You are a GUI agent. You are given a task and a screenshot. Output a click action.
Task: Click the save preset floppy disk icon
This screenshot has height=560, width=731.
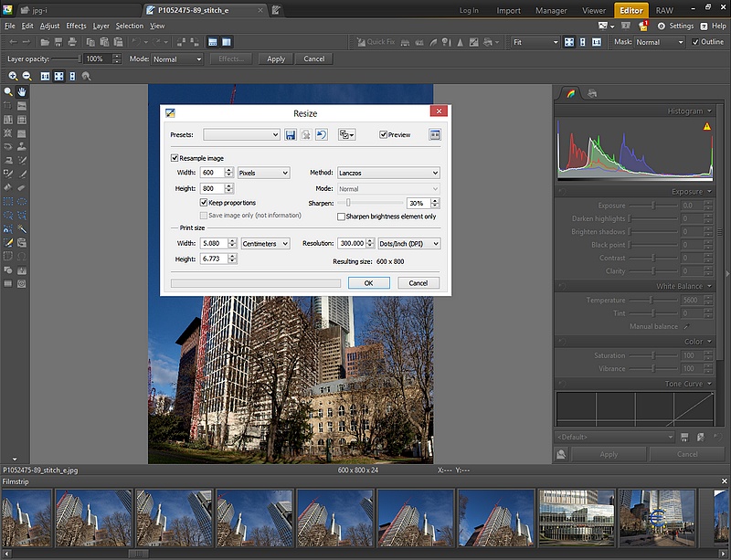[x=291, y=135]
